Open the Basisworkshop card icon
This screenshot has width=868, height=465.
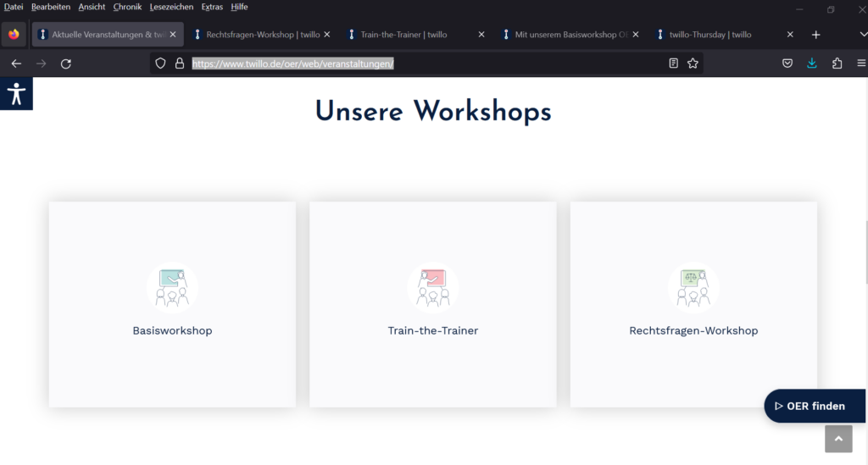tap(172, 287)
